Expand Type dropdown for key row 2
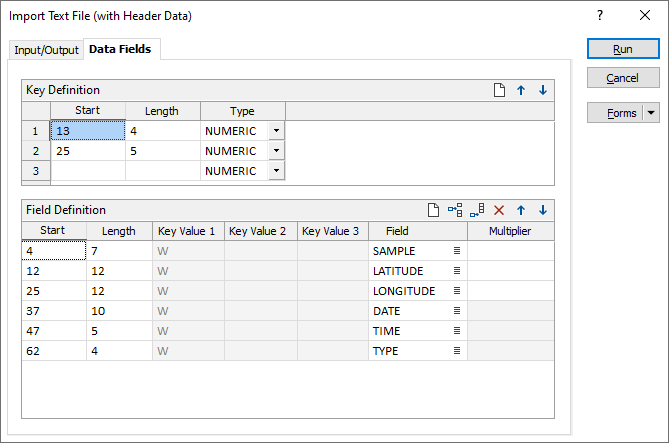 click(276, 151)
